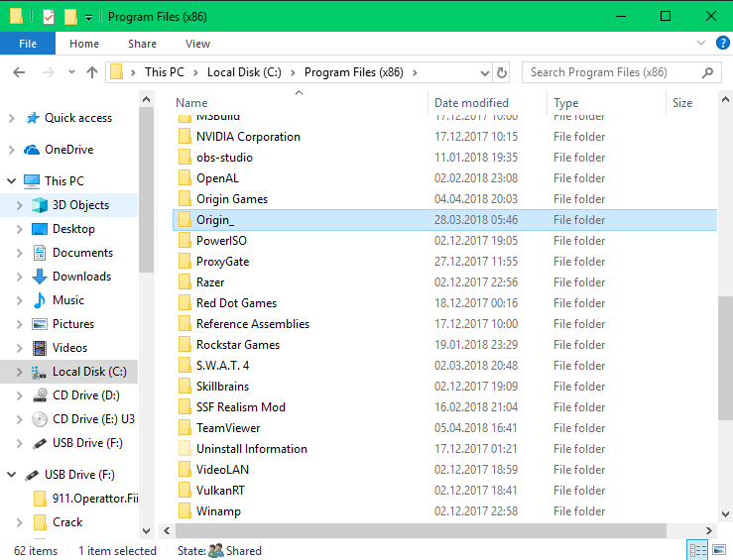Select the Videos film icon in sidebar
Viewport: 733px width, 560px height.
click(40, 348)
